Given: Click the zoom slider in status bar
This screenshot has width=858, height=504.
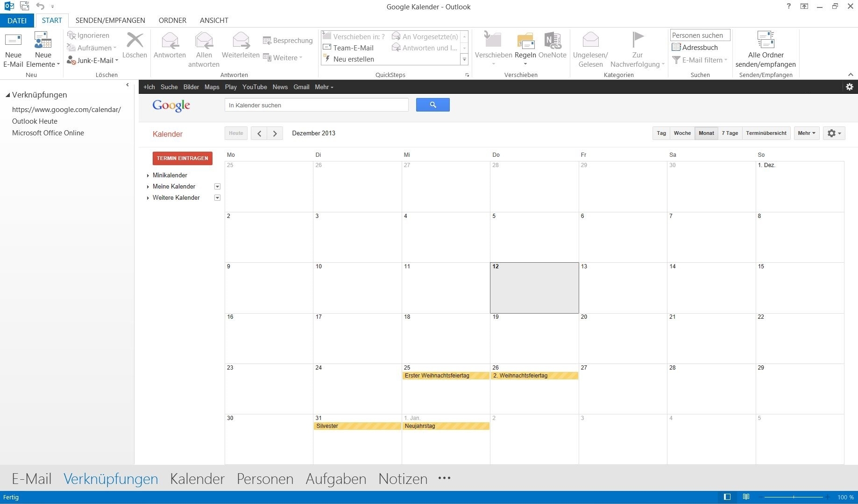Looking at the screenshot, I should point(794,497).
